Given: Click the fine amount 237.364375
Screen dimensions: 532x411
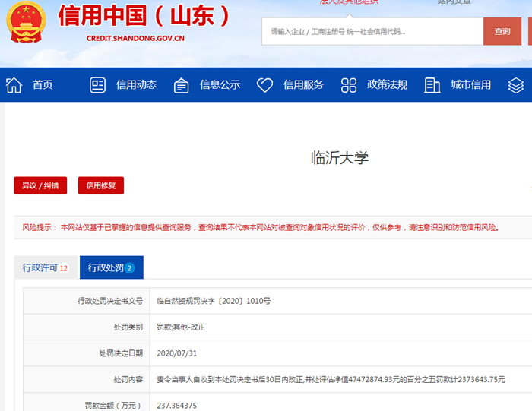Looking at the screenshot, I should pos(177,406).
